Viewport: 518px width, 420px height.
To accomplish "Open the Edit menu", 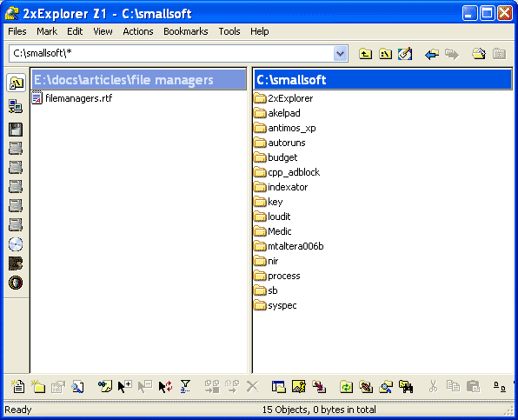I will coord(75,31).
